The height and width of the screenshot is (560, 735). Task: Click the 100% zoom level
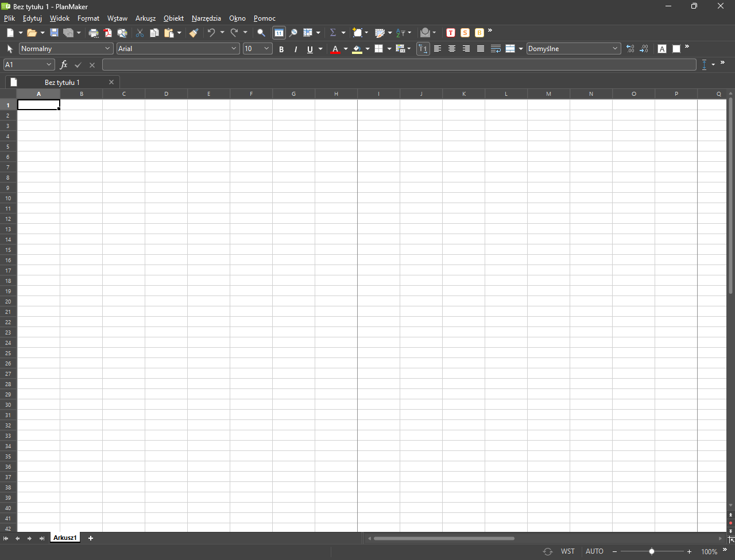click(709, 551)
